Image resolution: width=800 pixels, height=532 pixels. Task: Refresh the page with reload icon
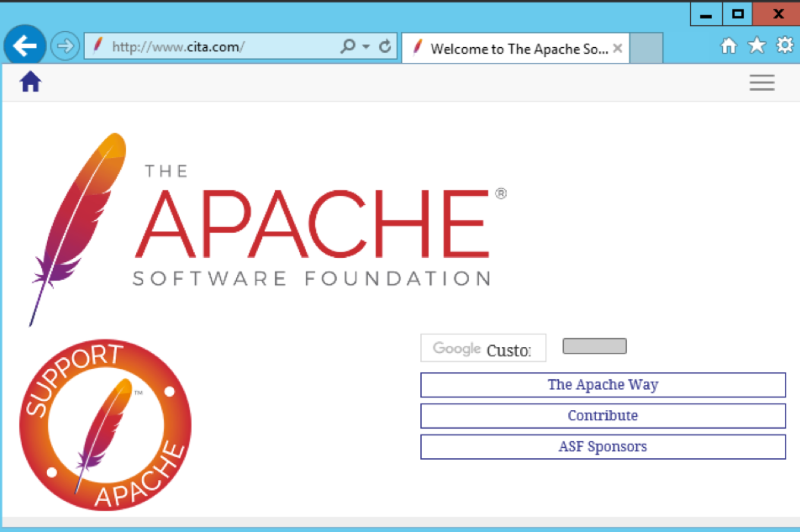click(x=385, y=46)
